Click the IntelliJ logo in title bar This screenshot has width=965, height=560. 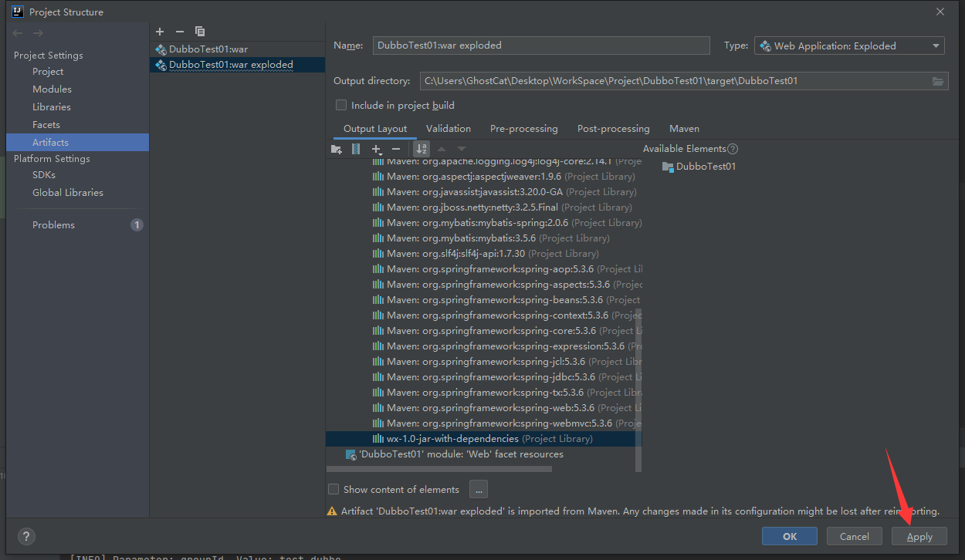tap(18, 12)
